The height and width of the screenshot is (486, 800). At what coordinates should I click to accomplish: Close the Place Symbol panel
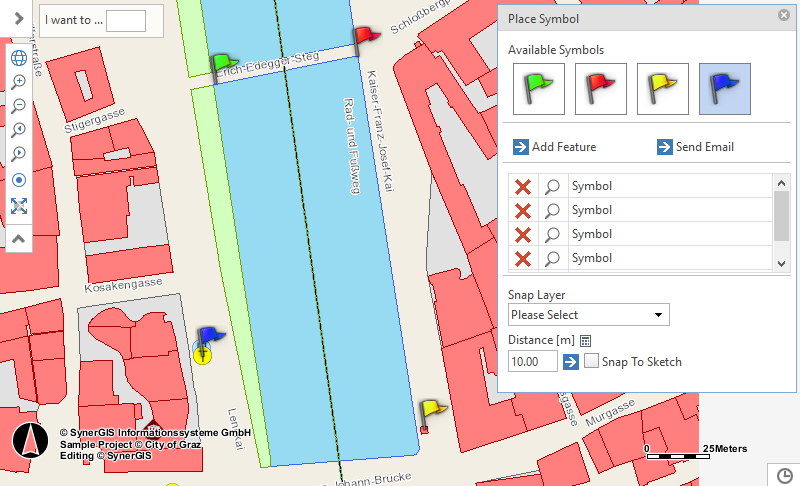[x=784, y=16]
